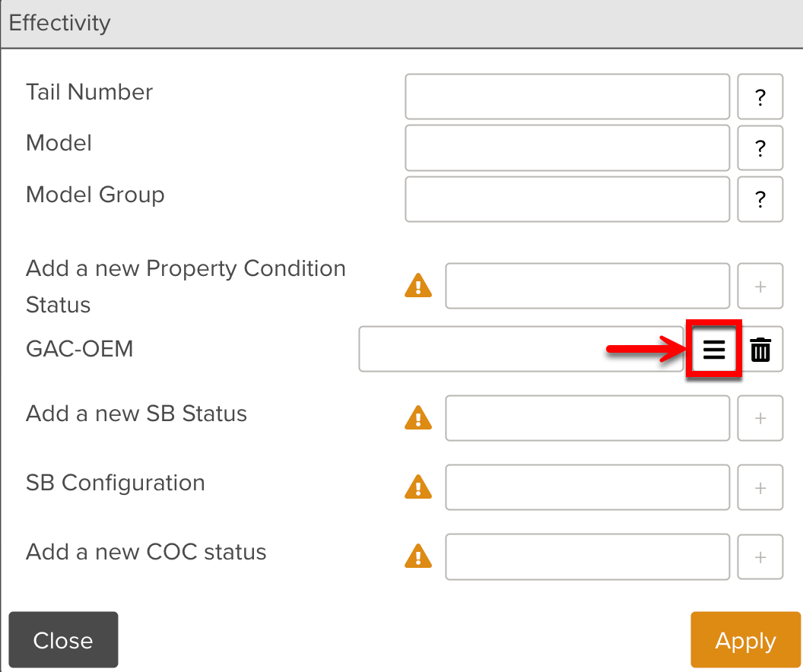Click the Model input field

pos(567,148)
